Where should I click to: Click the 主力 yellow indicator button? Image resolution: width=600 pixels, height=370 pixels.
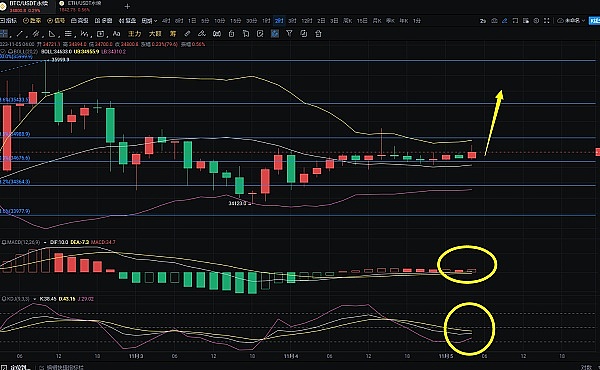click(x=135, y=34)
